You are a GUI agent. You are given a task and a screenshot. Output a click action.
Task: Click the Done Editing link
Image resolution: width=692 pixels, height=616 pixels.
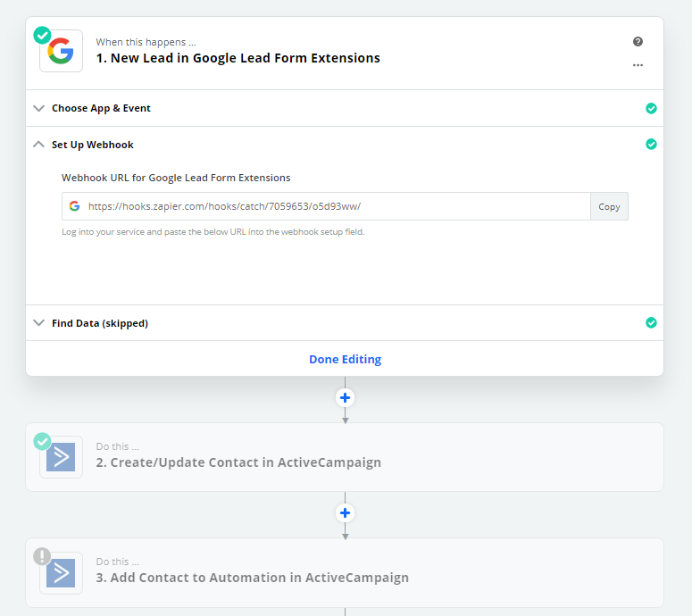point(346,359)
